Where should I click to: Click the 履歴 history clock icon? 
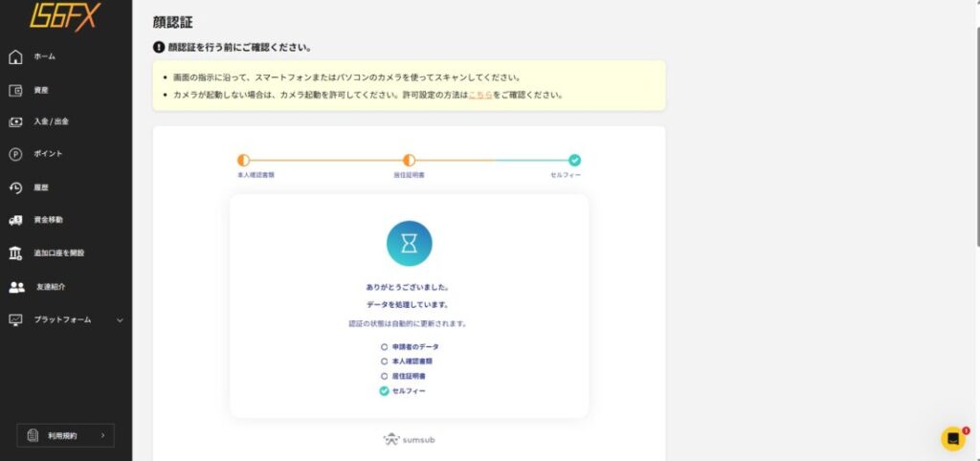point(15,187)
